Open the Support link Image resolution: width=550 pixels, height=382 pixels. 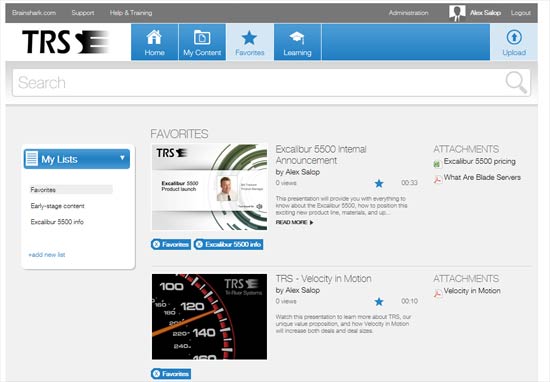tap(83, 13)
